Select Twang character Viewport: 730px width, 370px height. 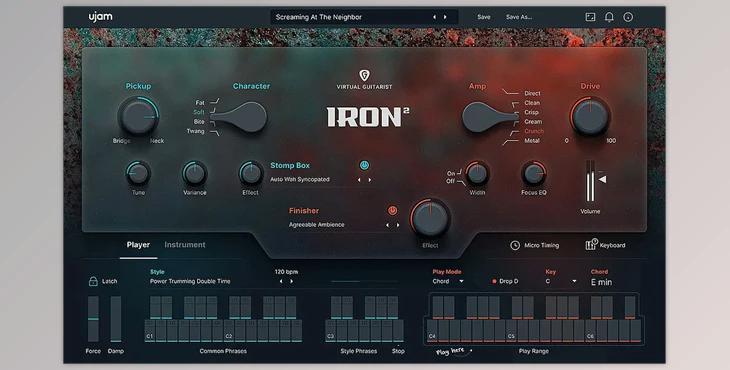[196, 131]
